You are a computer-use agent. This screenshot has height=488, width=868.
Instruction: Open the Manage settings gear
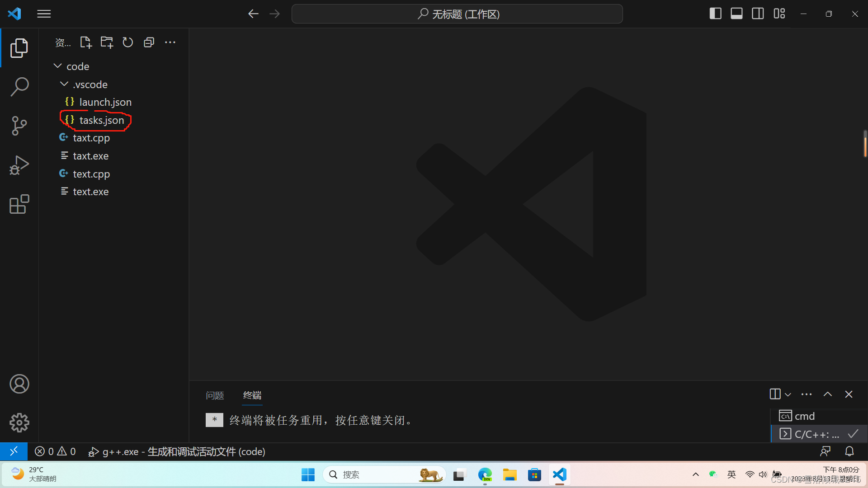click(19, 422)
